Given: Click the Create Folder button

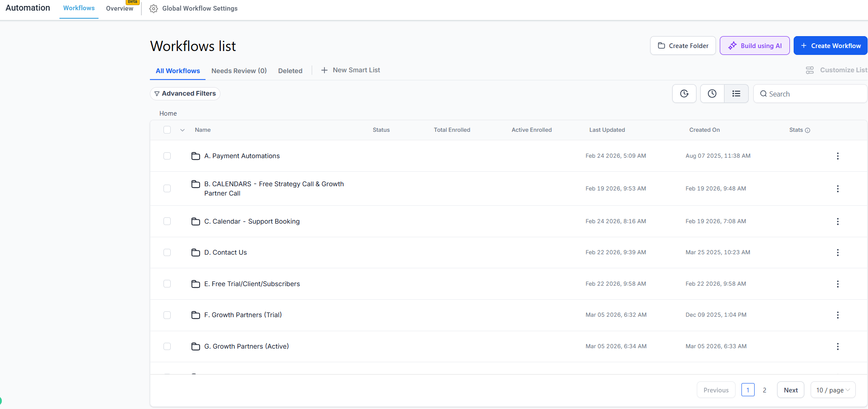Looking at the screenshot, I should coord(683,45).
